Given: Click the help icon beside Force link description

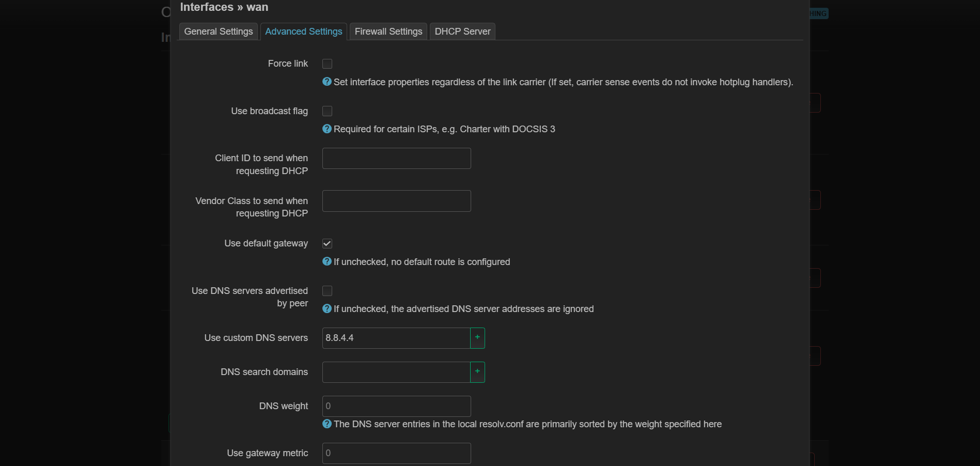Looking at the screenshot, I should 326,82.
